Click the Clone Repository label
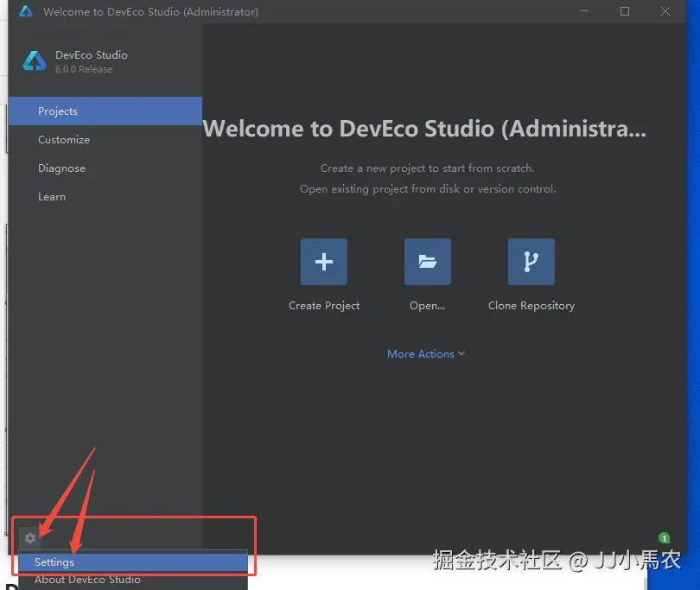700x590 pixels. [531, 306]
